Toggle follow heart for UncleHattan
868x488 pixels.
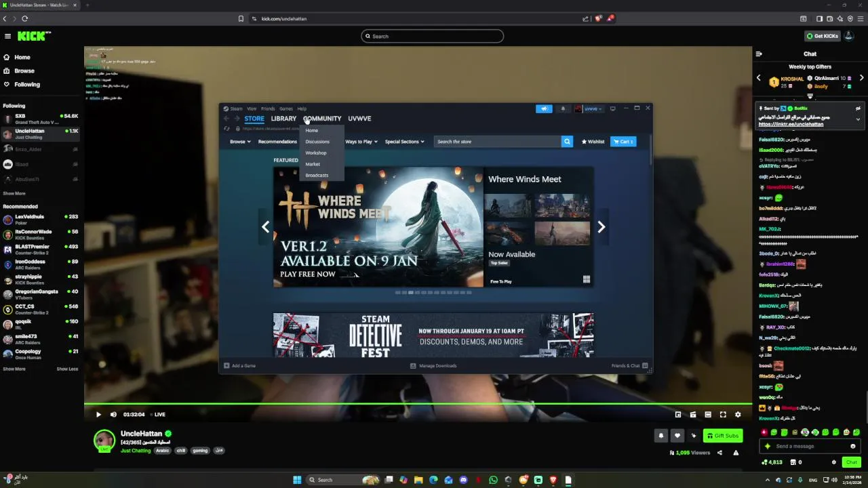(x=677, y=436)
